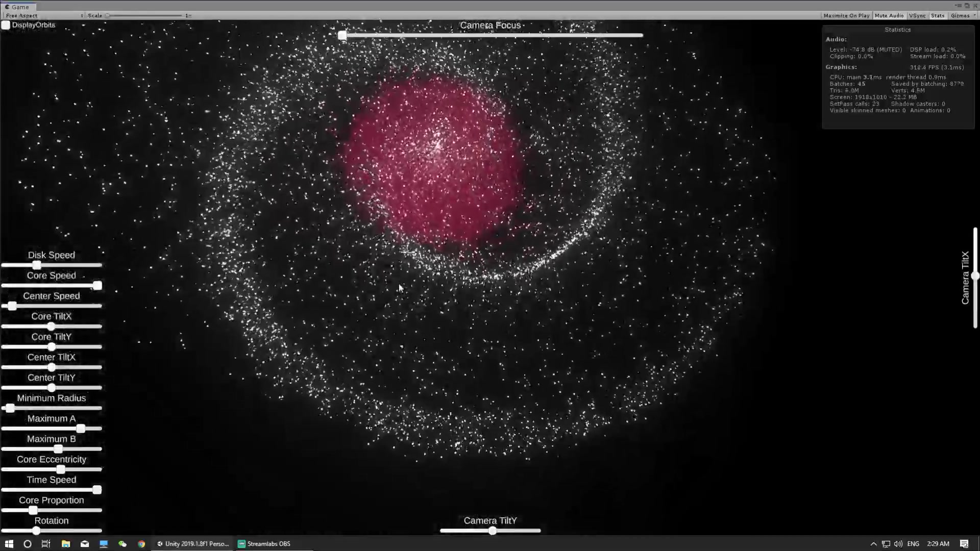The height and width of the screenshot is (551, 980).
Task: Expand the Gizmos dropdown arrow
Action: [974, 16]
